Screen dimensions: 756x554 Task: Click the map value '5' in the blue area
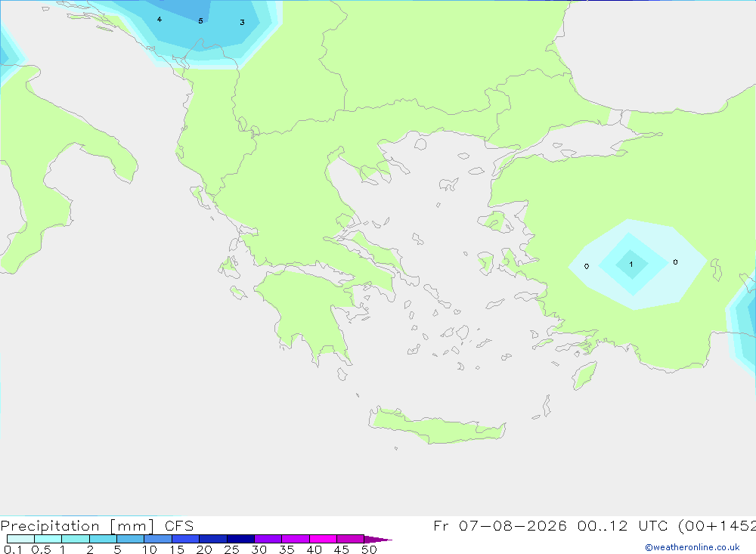pos(200,20)
